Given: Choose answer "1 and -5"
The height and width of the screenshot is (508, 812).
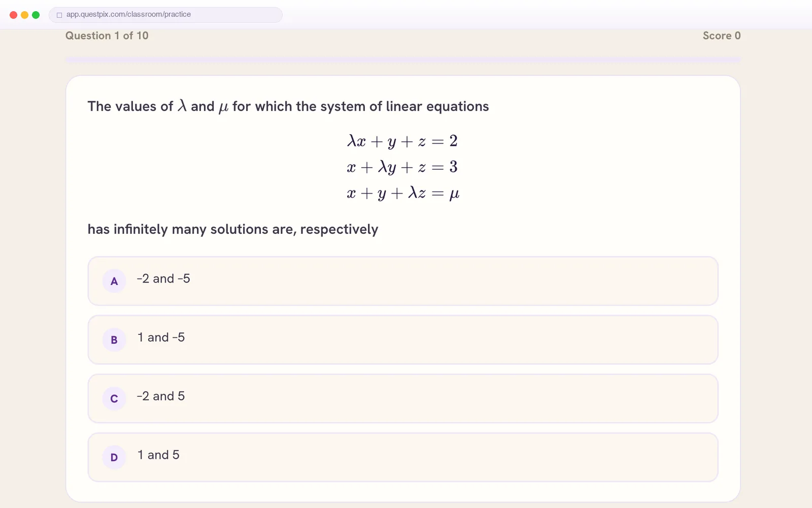Looking at the screenshot, I should click(x=403, y=340).
